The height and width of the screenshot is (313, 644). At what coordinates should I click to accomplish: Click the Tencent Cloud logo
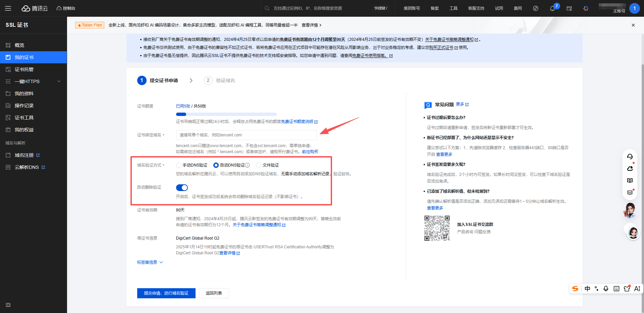(35, 8)
